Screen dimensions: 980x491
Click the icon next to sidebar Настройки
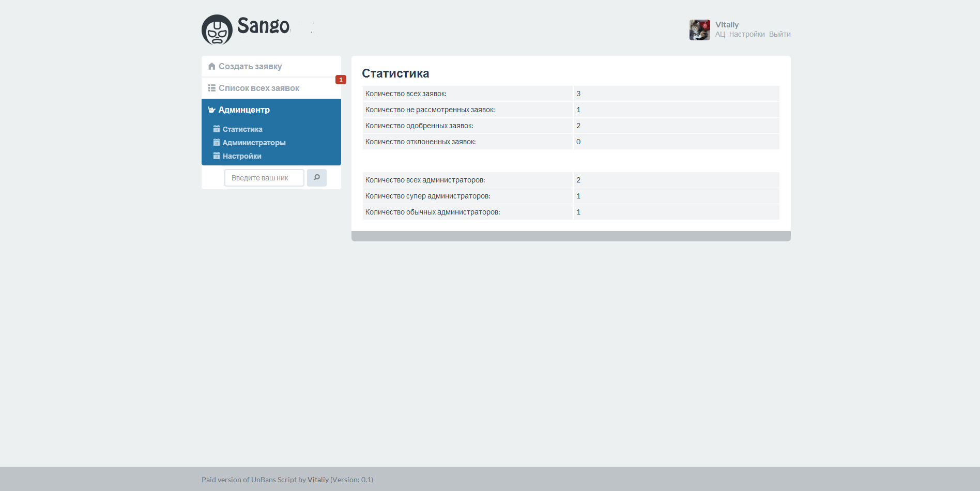[x=217, y=156]
